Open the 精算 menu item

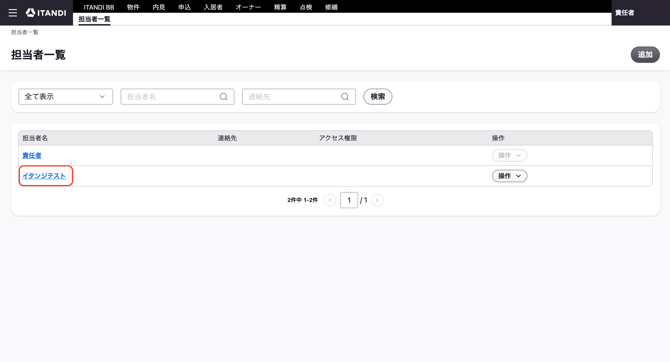click(x=280, y=7)
